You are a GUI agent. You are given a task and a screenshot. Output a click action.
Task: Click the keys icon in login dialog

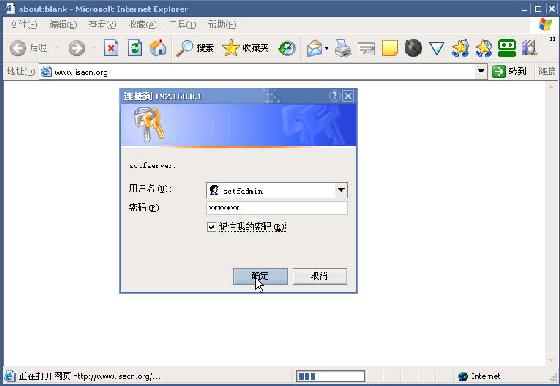(x=149, y=124)
